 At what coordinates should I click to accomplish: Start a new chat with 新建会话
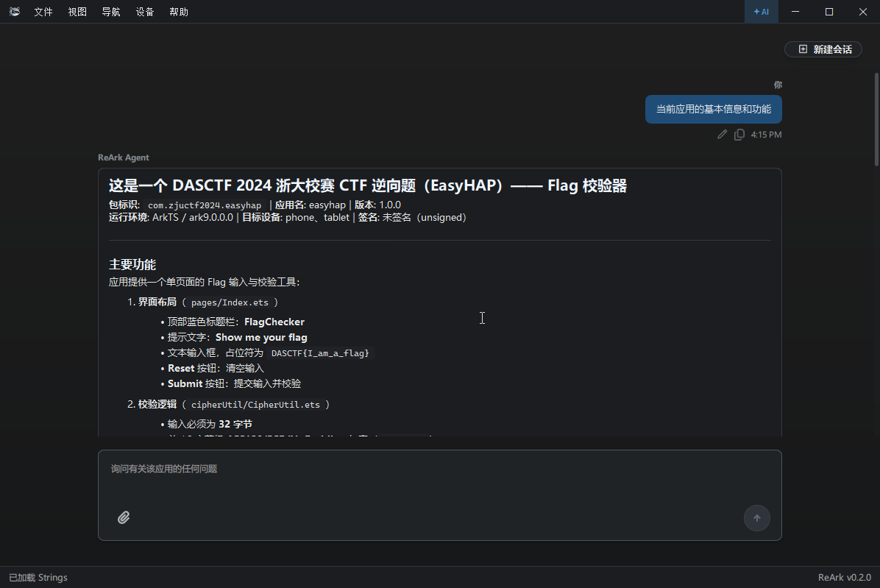[823, 49]
